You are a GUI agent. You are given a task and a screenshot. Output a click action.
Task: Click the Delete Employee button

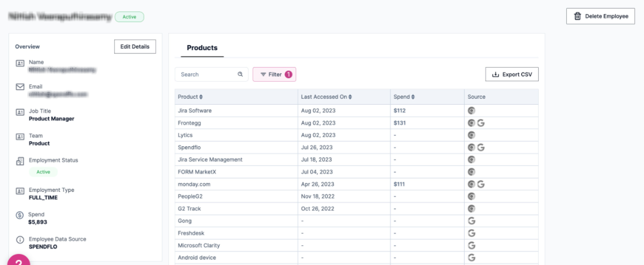click(601, 16)
